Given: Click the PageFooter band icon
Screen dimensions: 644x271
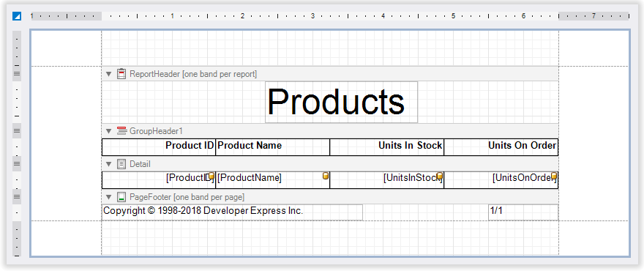Looking at the screenshot, I should (x=121, y=197).
